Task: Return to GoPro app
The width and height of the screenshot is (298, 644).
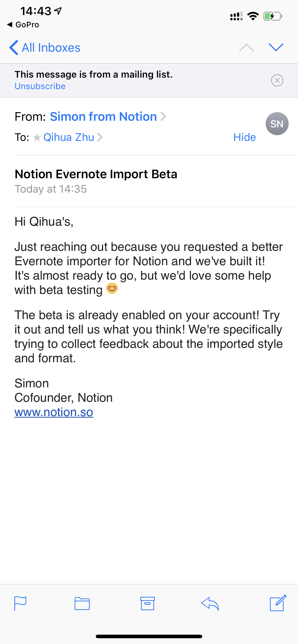Action: (x=23, y=25)
